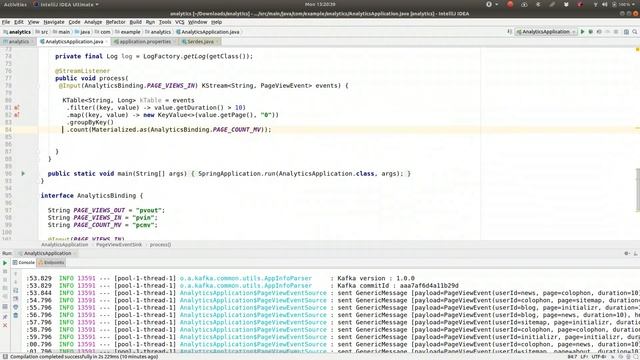Click Kafka commitId console line

[x=398, y=286]
